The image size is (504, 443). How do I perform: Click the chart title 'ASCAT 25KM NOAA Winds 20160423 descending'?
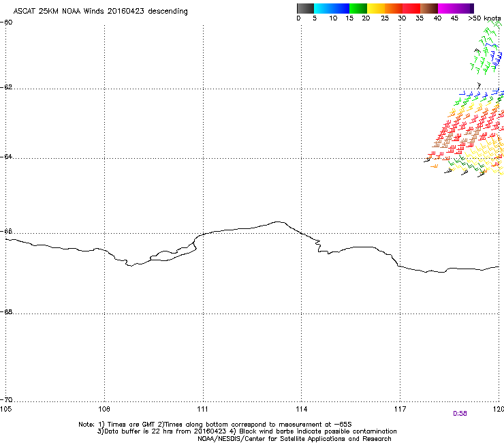tap(100, 12)
